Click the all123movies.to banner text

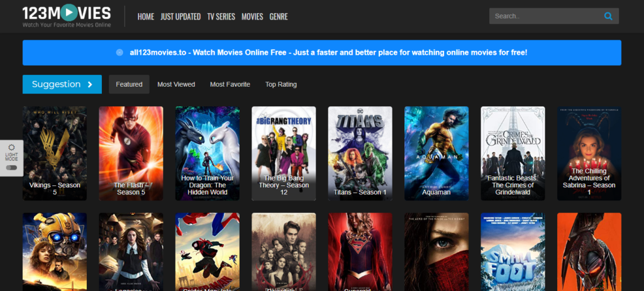(328, 53)
